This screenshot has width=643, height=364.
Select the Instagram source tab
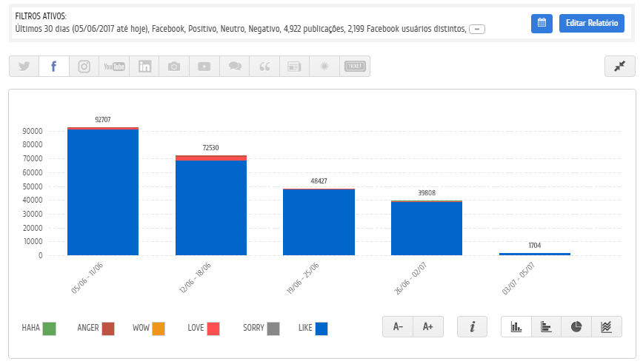click(84, 67)
